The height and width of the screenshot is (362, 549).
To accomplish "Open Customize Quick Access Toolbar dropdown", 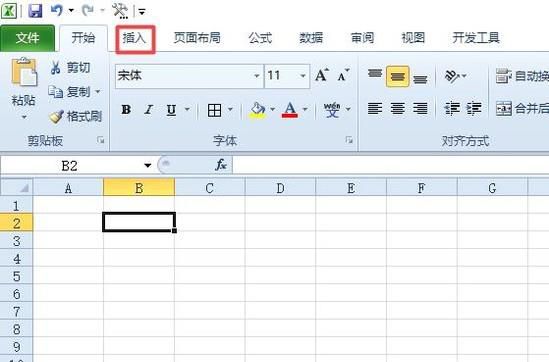I will 142,12.
